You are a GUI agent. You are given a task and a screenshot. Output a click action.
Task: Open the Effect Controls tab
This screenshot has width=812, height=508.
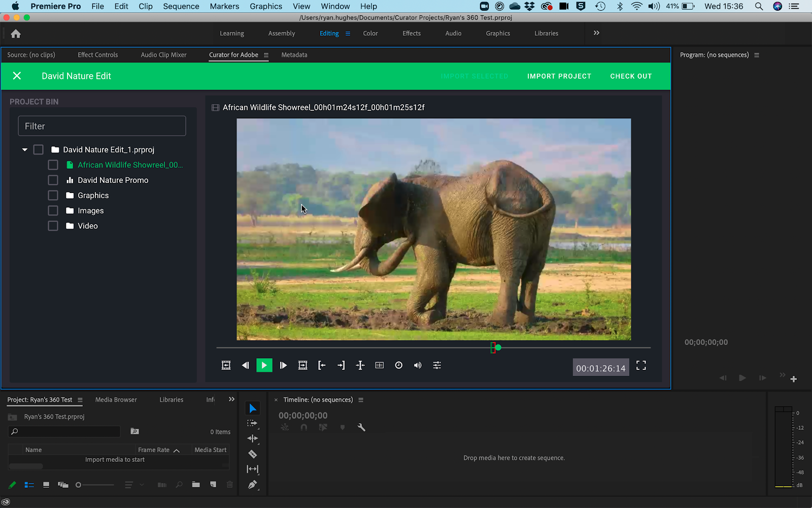tap(97, 55)
